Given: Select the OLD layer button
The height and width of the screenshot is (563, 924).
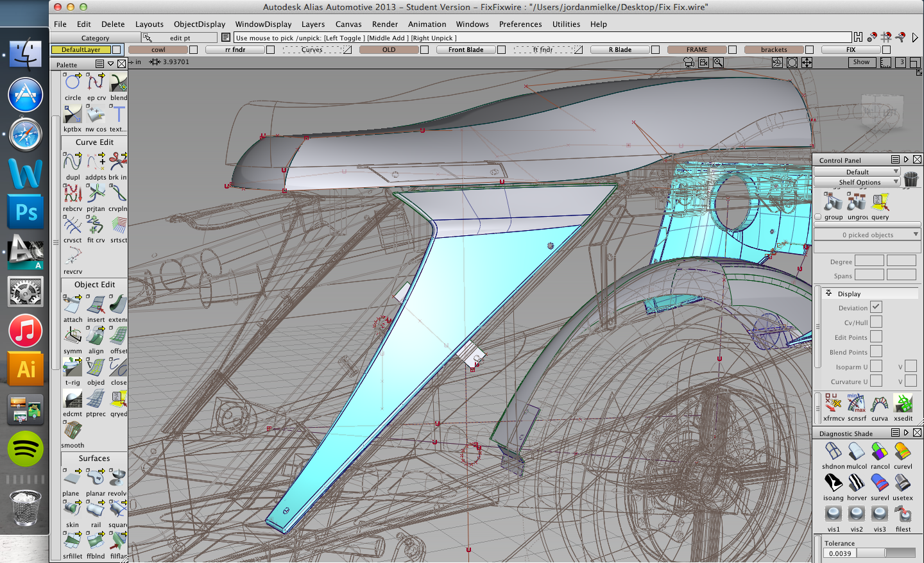Looking at the screenshot, I should (x=389, y=49).
